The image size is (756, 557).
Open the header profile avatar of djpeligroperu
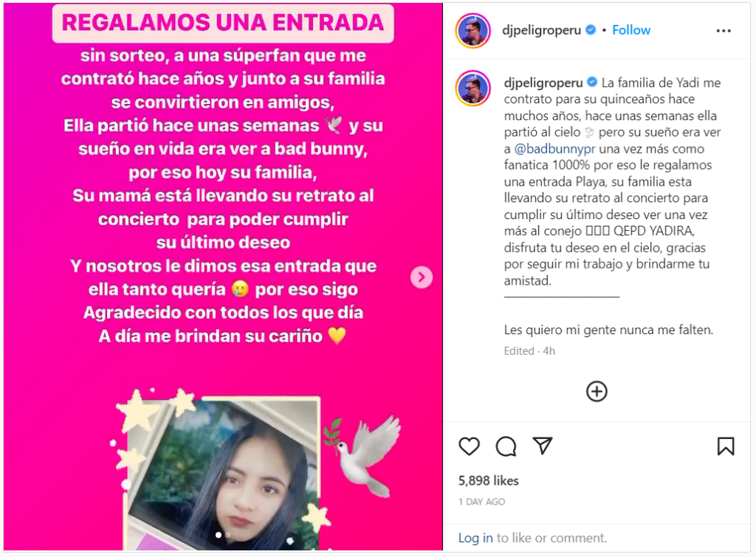coord(473,31)
